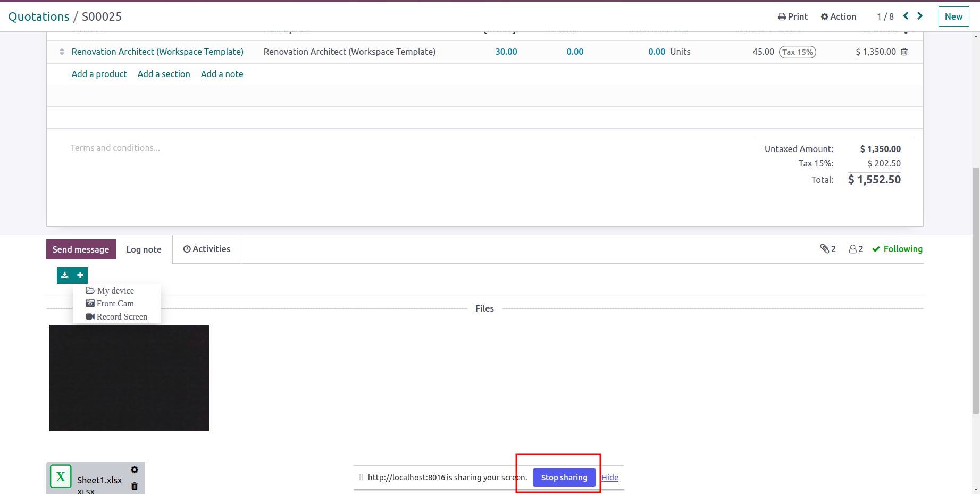This screenshot has height=494, width=980.
Task: Click the Print button
Action: coord(793,16)
